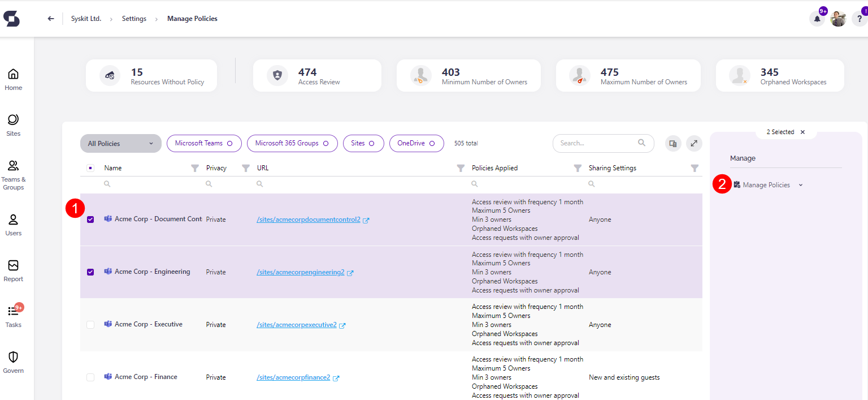Click into the Search field
Screen dimensions: 868x400
[599, 143]
